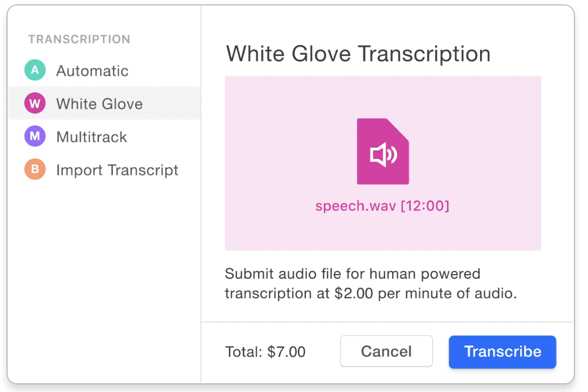588x392 pixels.
Task: Click the TRANSCRIPTION sidebar section header
Action: (x=79, y=39)
